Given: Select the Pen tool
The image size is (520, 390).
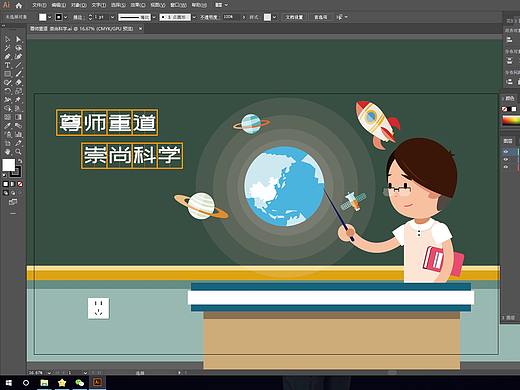Looking at the screenshot, I should coord(7,57).
